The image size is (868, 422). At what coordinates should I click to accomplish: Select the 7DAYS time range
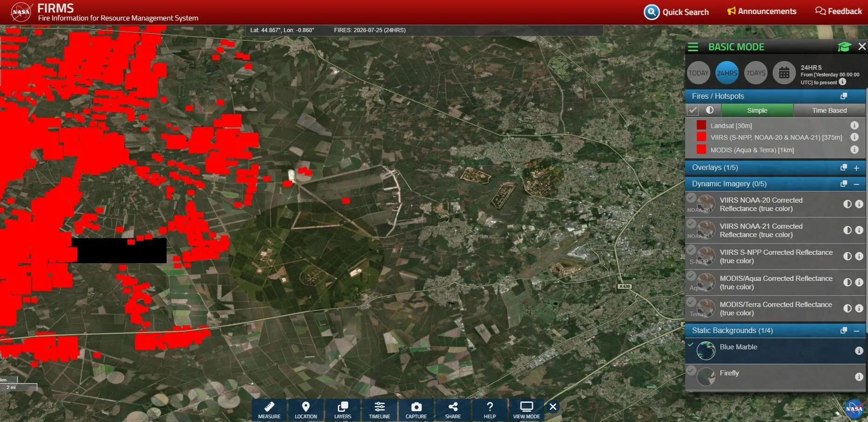(756, 73)
